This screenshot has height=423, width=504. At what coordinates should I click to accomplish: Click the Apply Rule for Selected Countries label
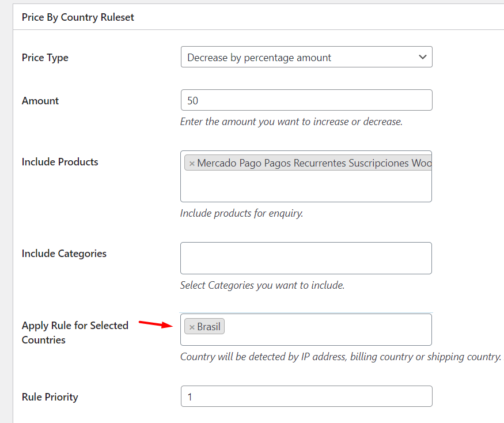[75, 333]
